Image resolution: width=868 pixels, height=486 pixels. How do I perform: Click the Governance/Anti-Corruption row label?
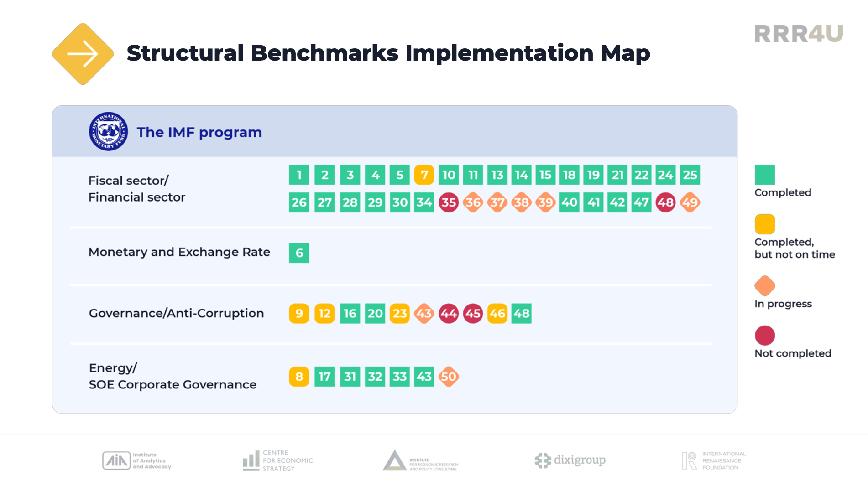point(176,314)
